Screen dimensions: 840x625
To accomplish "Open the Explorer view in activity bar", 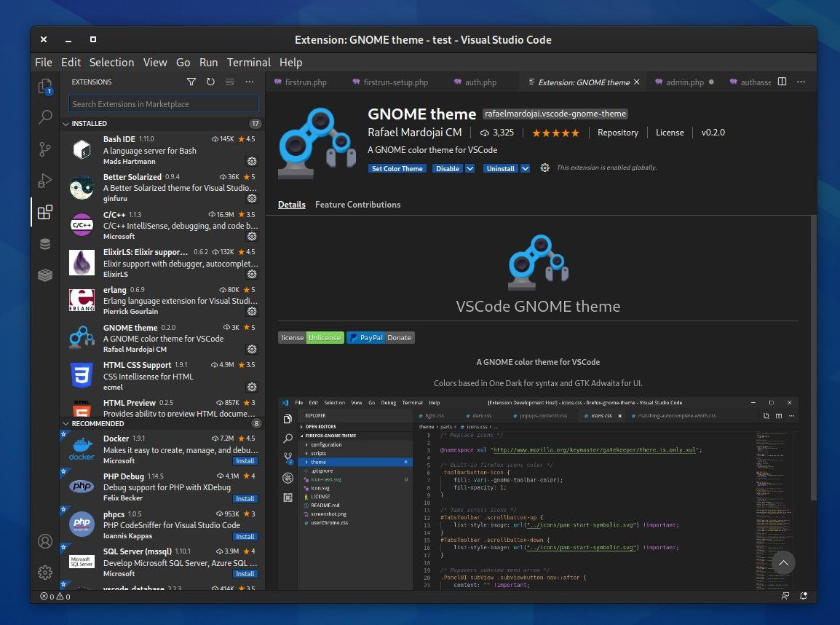I will [45, 86].
